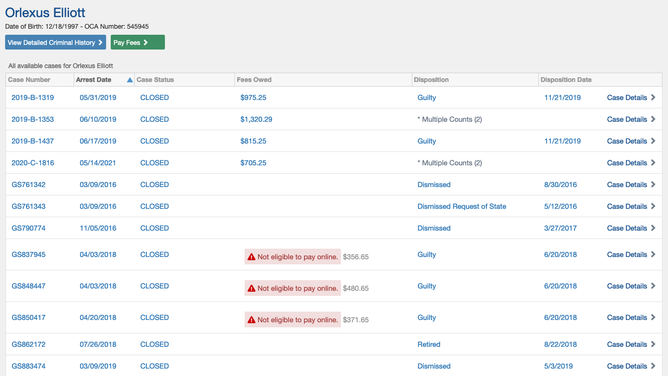Click Retired disposition for GS862172
The height and width of the screenshot is (376, 668).
pos(429,344)
